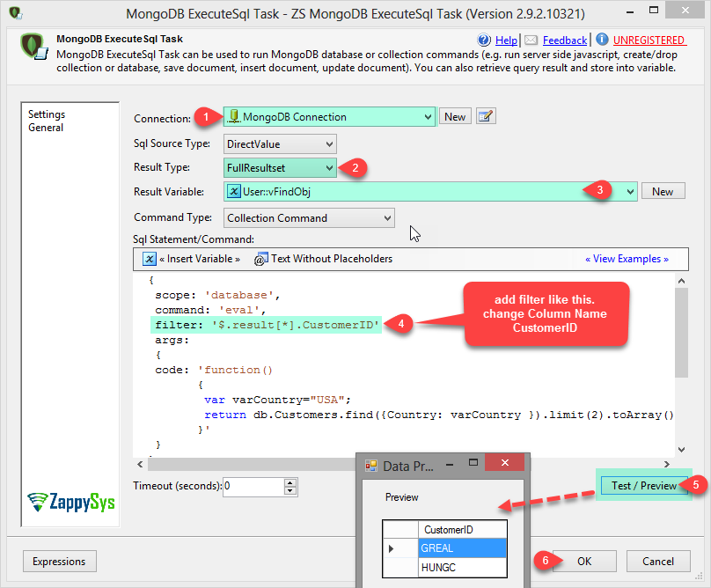Maximize the main task window
This screenshot has height=588, width=711.
(654, 10)
